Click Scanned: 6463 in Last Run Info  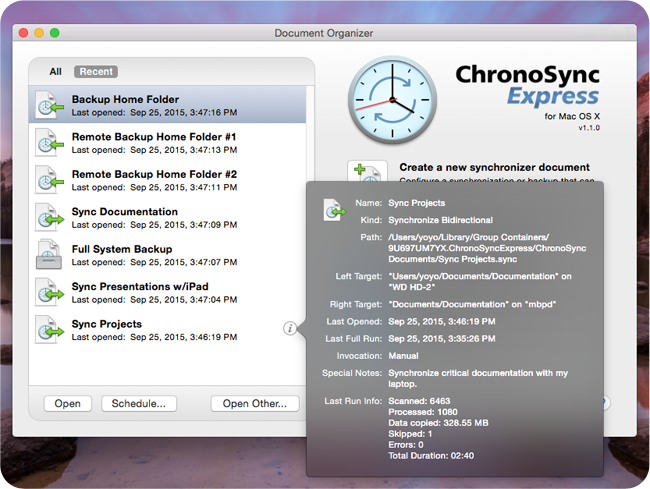coord(419,401)
